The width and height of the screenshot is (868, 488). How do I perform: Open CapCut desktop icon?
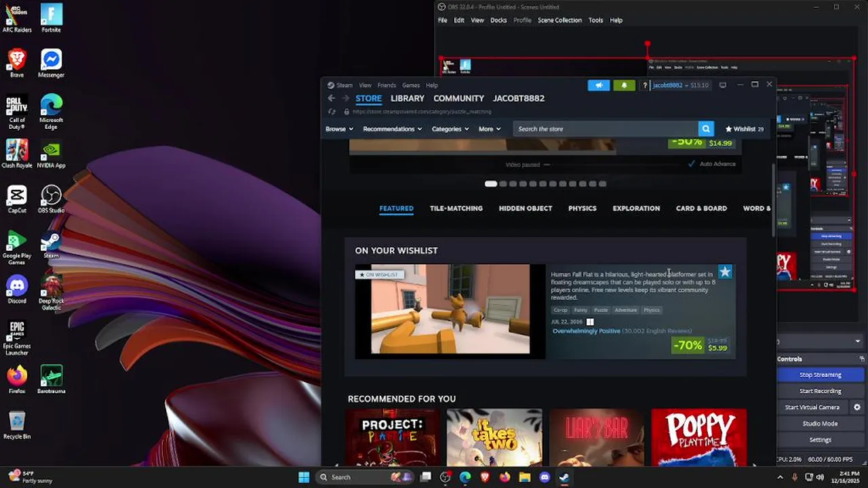pos(17,199)
